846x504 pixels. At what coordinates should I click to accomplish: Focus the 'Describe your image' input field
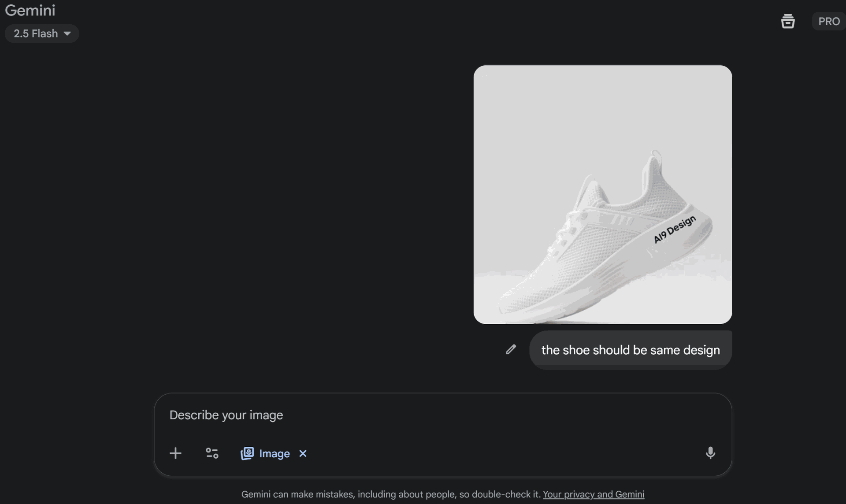tap(443, 415)
